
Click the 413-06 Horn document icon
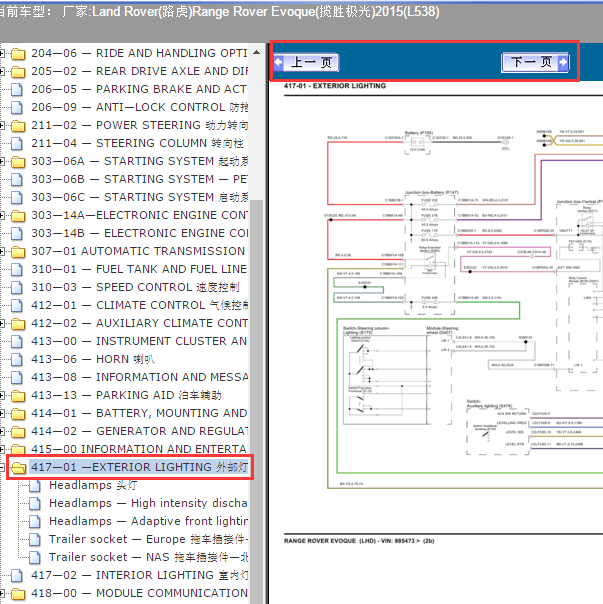pos(17,359)
